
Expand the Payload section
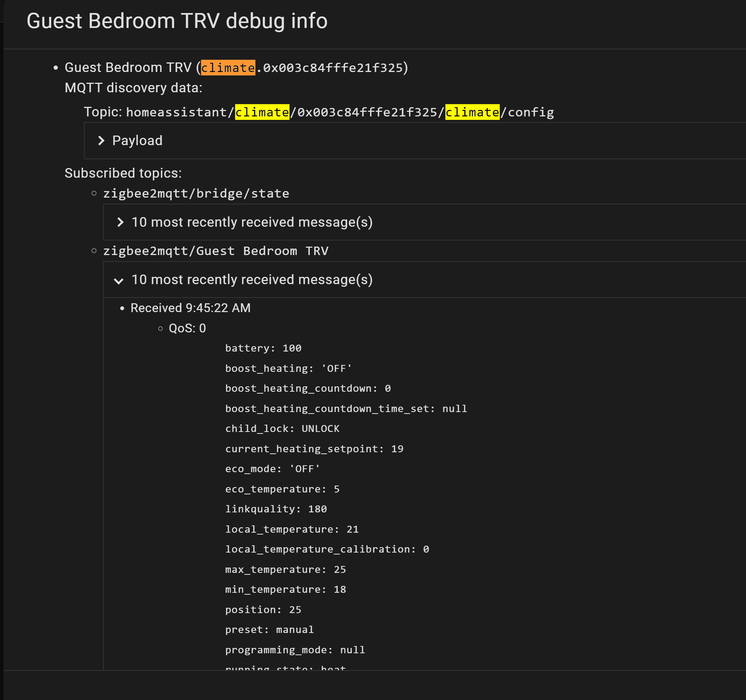coord(137,141)
